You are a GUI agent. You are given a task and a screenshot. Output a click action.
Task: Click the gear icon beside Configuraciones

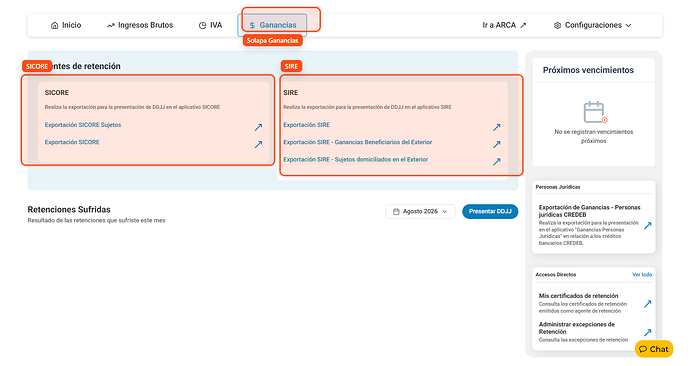click(558, 26)
